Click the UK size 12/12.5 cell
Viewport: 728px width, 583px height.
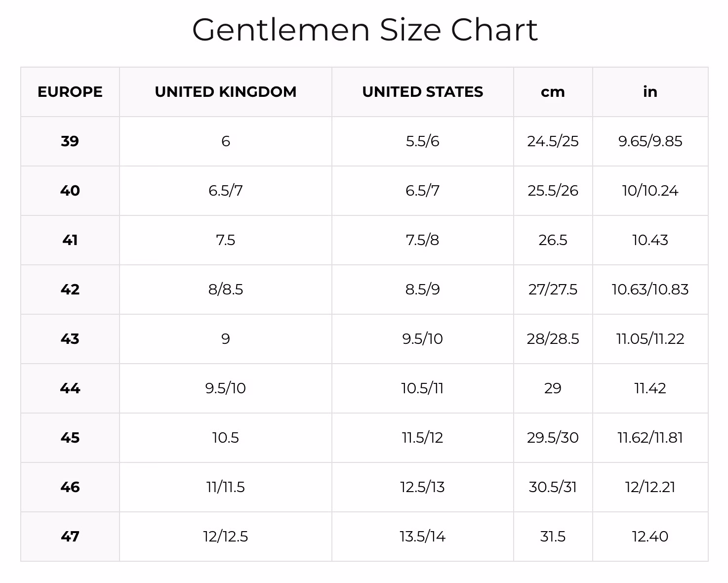point(226,537)
